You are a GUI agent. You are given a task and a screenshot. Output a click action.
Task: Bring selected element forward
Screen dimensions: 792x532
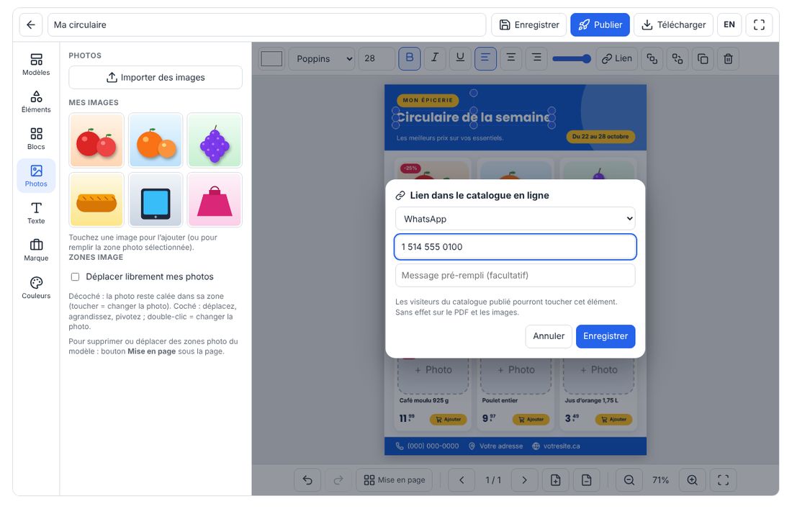click(652, 58)
